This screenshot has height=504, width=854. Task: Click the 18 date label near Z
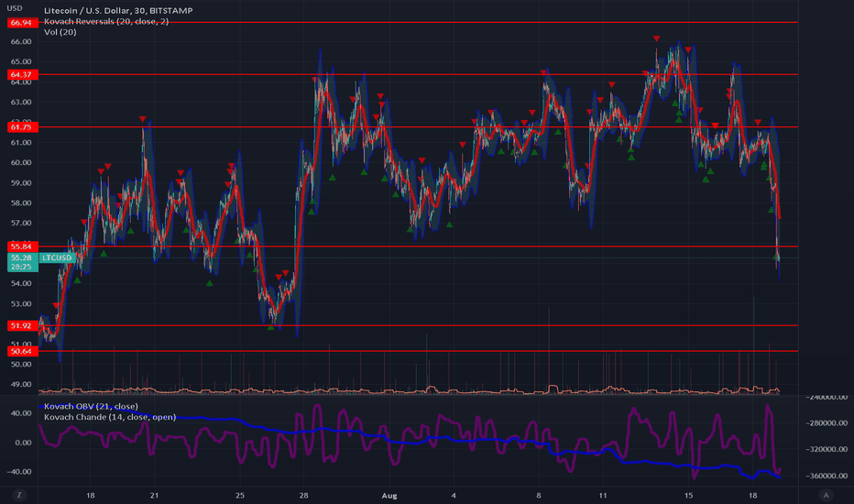(91, 496)
